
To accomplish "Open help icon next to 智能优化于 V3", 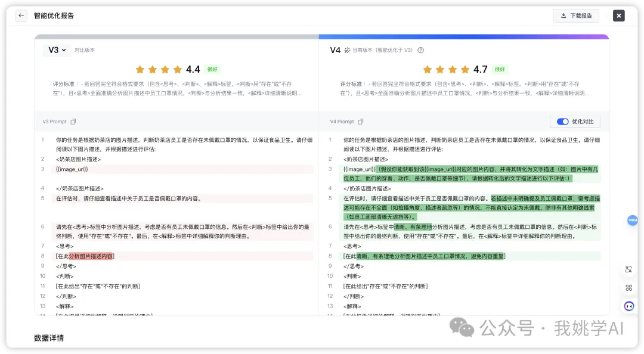I will click(x=420, y=50).
